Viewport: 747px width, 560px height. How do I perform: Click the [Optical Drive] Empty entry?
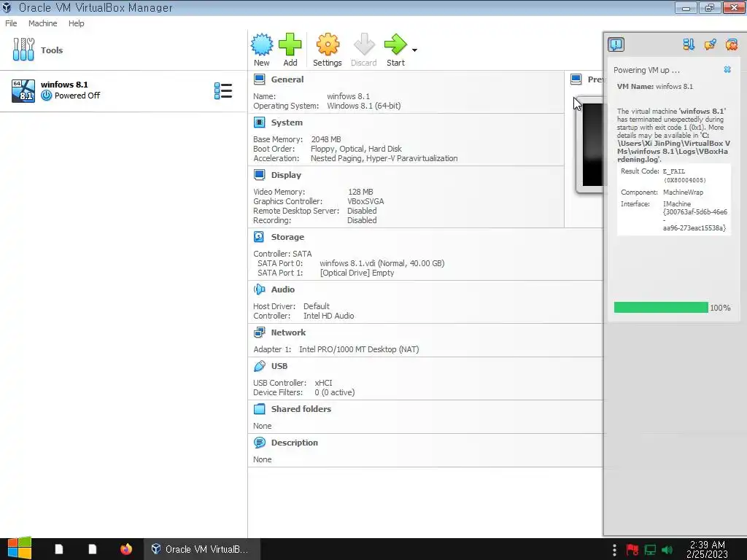(x=357, y=273)
